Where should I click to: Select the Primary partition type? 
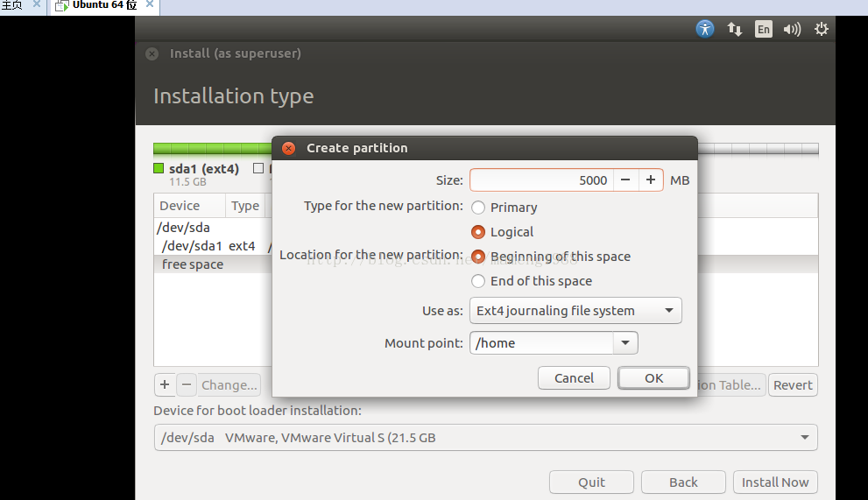pyautogui.click(x=505, y=208)
